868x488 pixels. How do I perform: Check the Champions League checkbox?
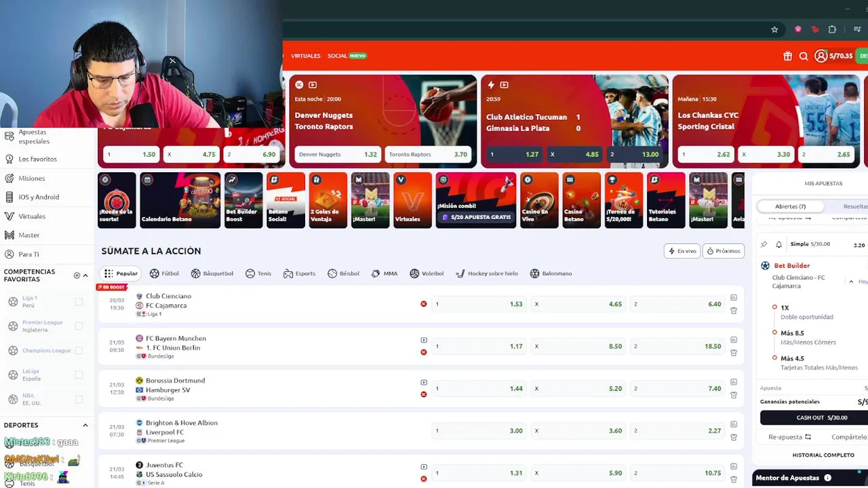79,350
